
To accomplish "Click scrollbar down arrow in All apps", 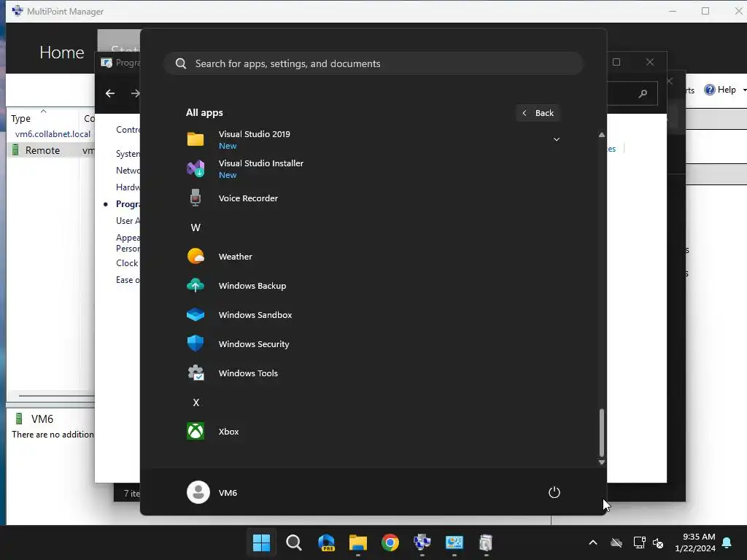I will pos(601,462).
